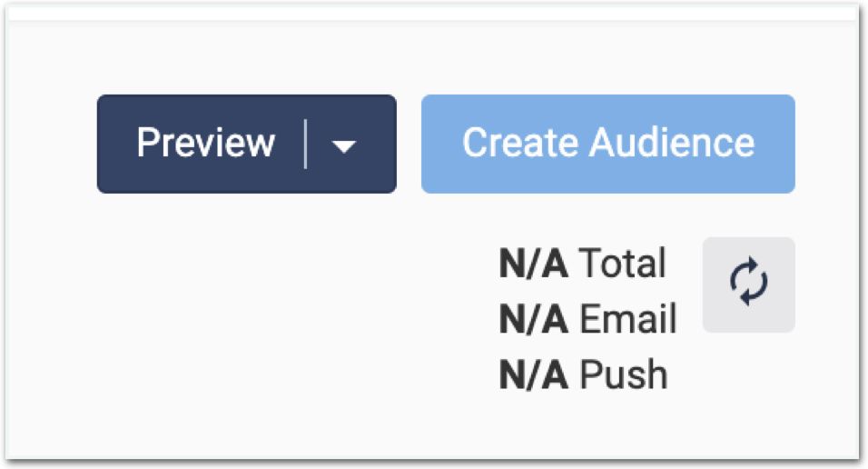This screenshot has width=868, height=469.
Task: Open the Preview dropdown arrow
Action: tap(344, 145)
